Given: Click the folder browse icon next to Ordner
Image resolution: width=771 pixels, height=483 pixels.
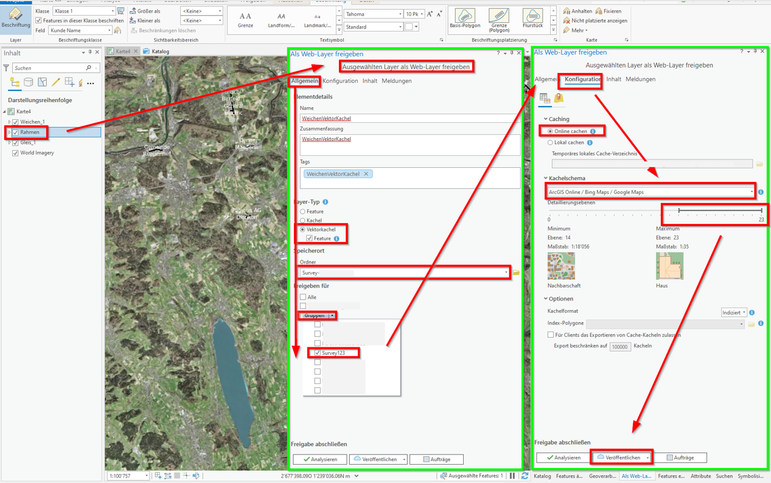Looking at the screenshot, I should click(x=516, y=272).
